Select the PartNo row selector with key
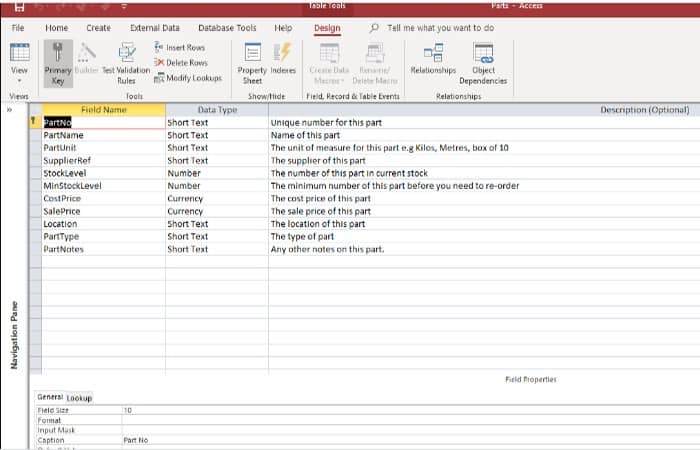 [x=35, y=122]
